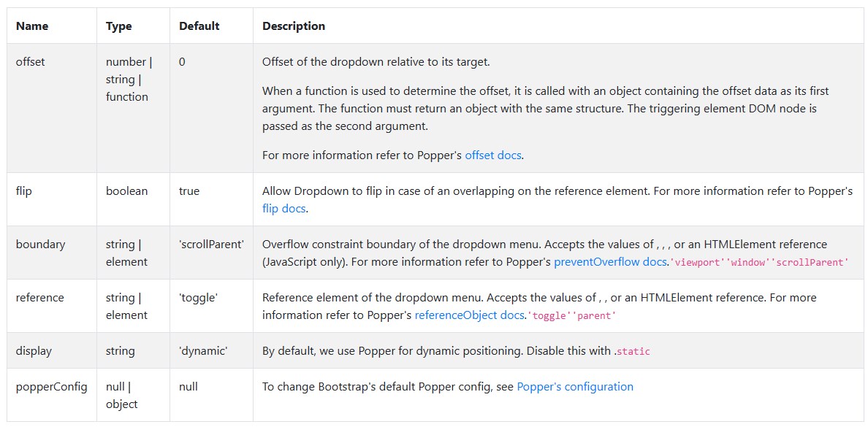Viewport: 868px width, 427px height.
Task: Select the flip option name cell
Action: pyautogui.click(x=24, y=191)
